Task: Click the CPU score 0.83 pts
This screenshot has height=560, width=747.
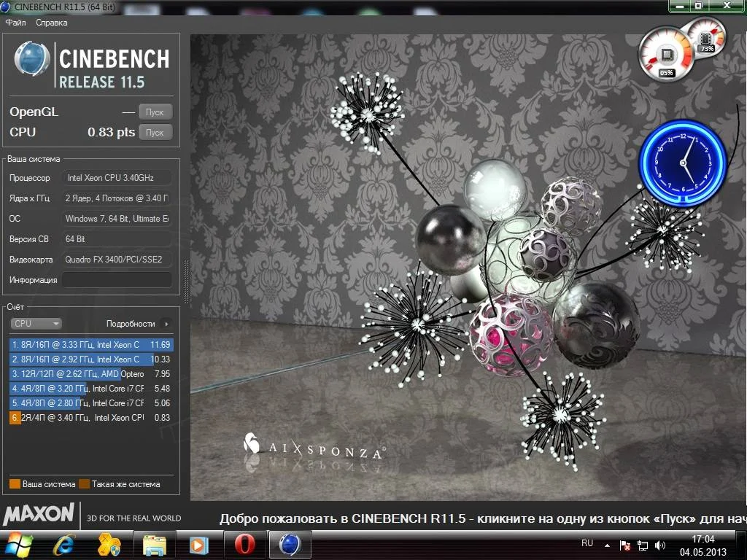Action: (x=111, y=132)
